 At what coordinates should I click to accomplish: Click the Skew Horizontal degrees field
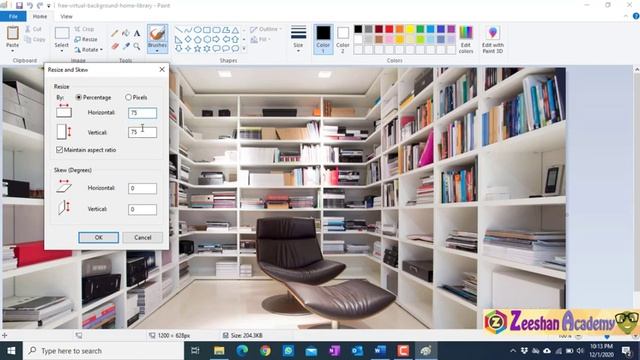point(142,188)
